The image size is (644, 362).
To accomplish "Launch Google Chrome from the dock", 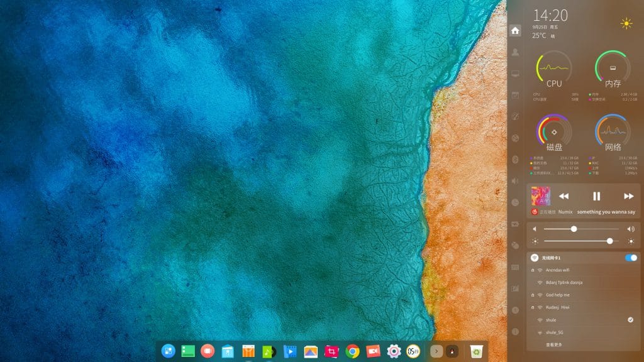I will 352,351.
